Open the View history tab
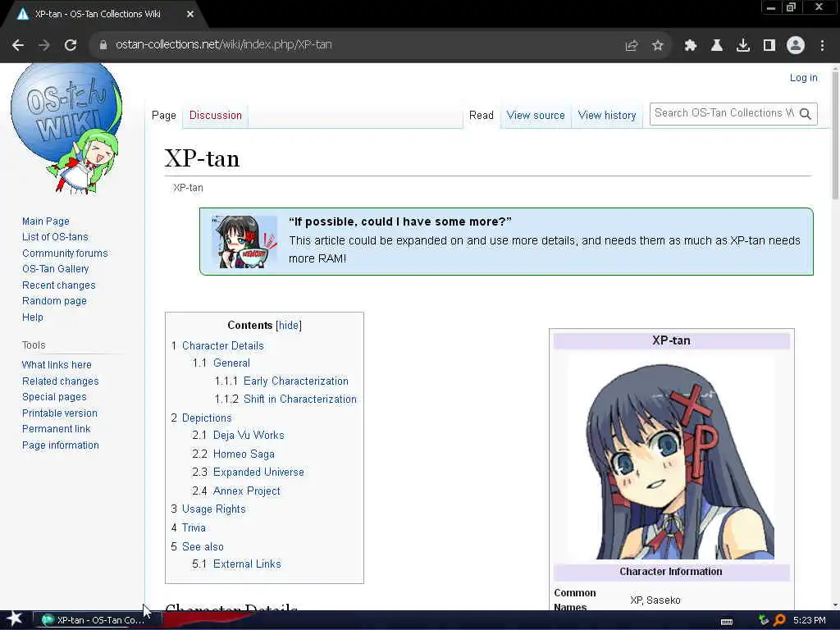 (x=607, y=115)
